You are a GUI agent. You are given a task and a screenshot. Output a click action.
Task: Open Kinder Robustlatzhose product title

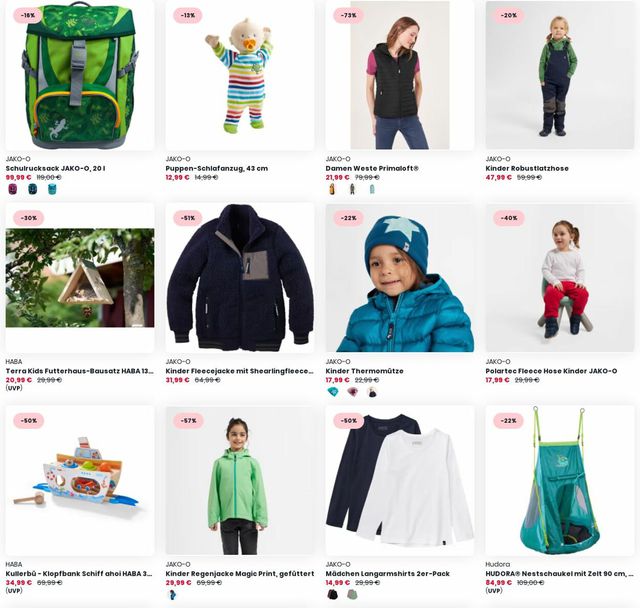click(x=527, y=168)
